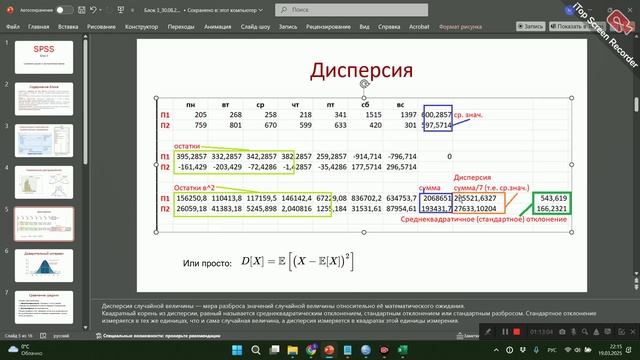Expand the saved location dropdown by file name

[x=261, y=10]
